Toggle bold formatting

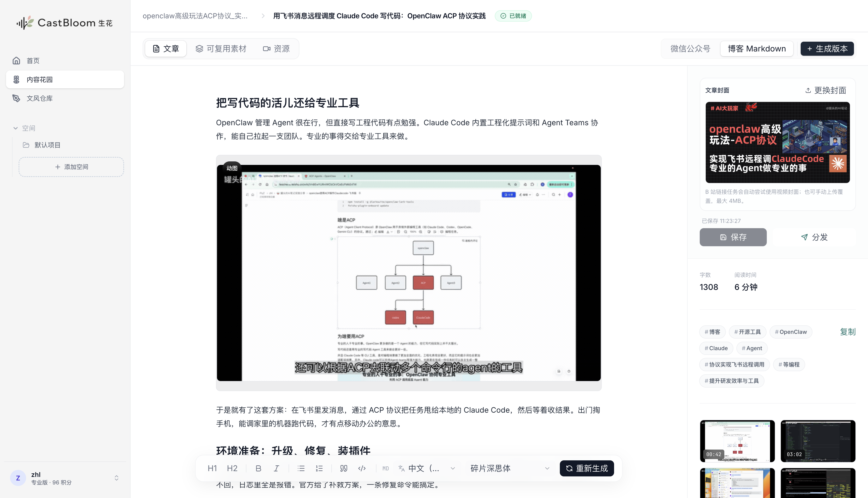pyautogui.click(x=258, y=468)
